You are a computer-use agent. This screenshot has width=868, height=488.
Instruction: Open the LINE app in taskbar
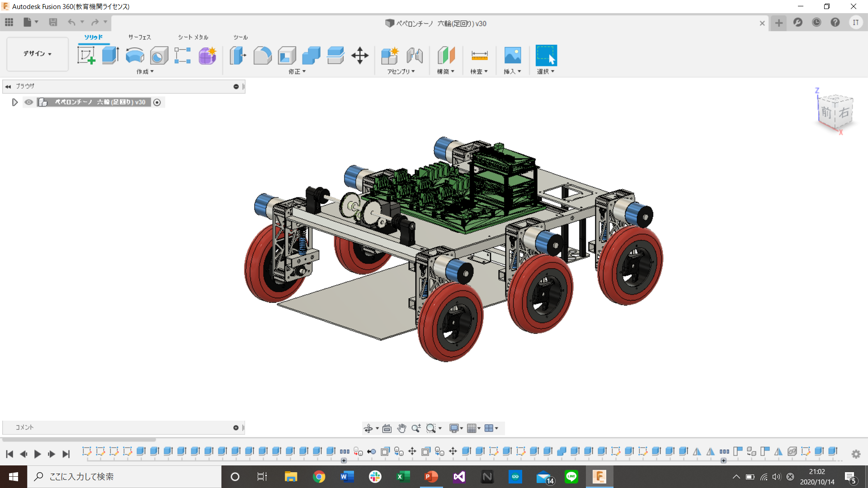[571, 476]
